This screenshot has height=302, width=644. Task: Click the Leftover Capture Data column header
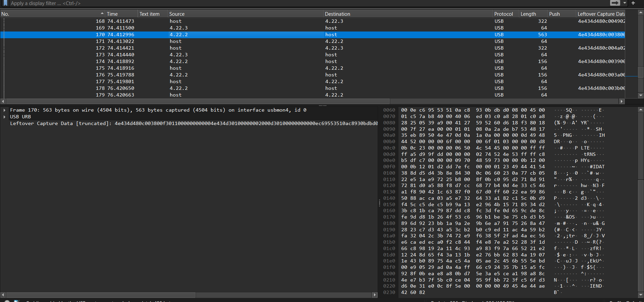pos(601,14)
